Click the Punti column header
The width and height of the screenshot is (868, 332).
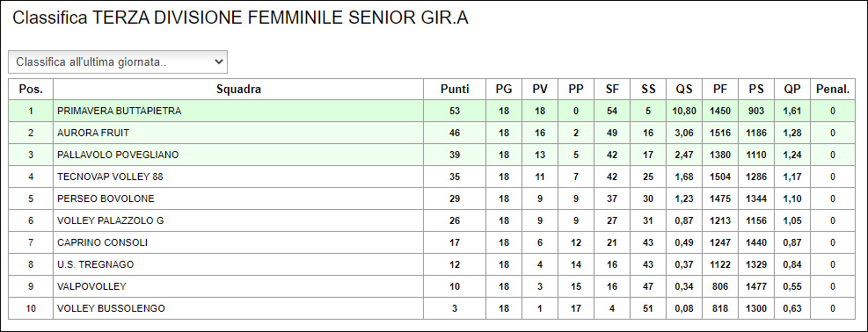[455, 90]
